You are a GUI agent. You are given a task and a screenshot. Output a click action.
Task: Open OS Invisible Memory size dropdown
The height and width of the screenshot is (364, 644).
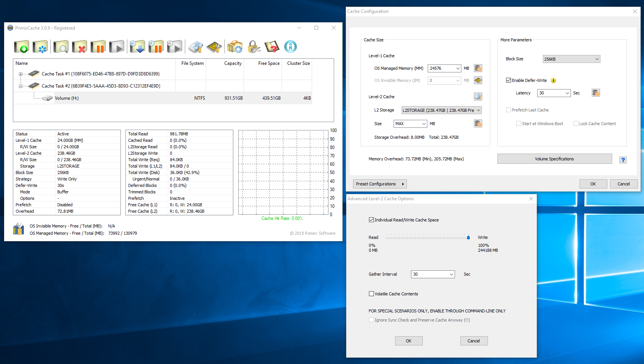coord(458,81)
